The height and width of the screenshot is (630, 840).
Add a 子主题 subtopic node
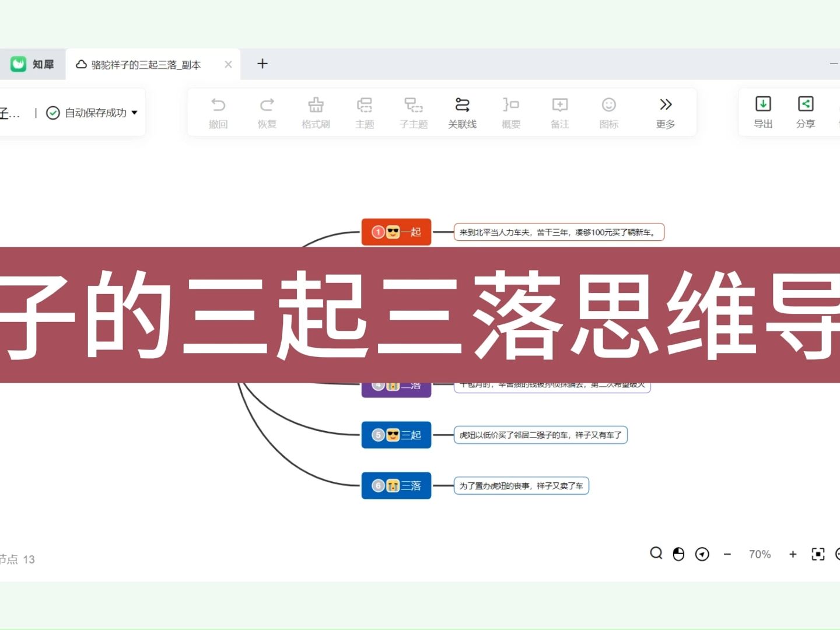point(414,113)
